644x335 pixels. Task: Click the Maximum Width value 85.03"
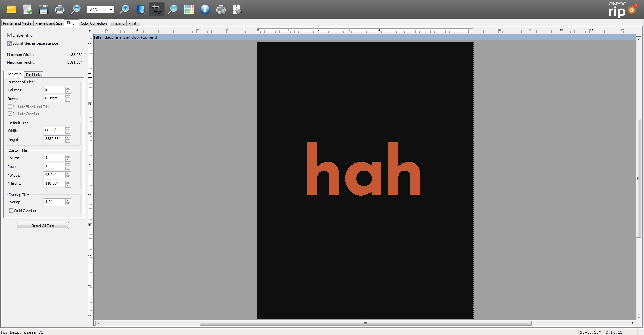[76, 55]
